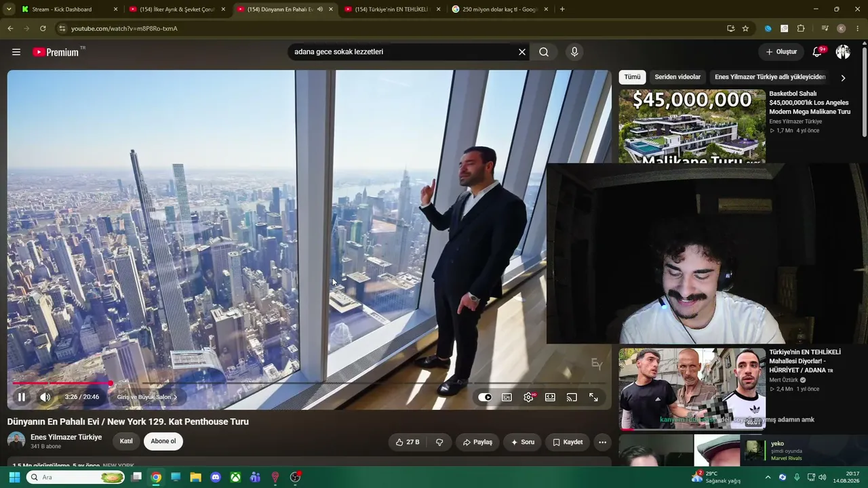The height and width of the screenshot is (488, 868).
Task: Select the Tümü filter chip
Action: 632,77
